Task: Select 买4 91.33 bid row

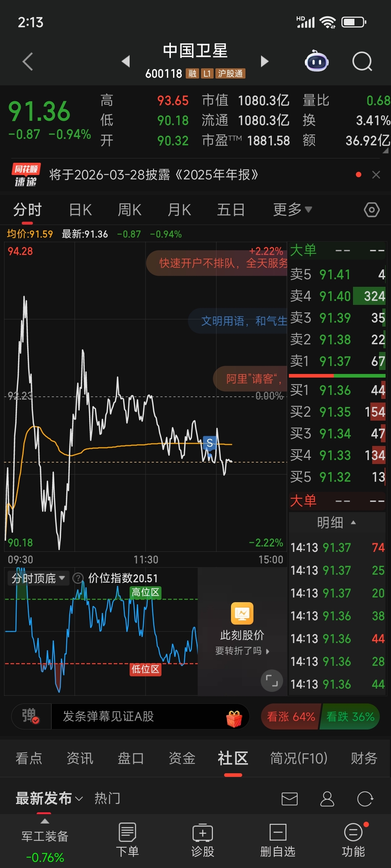Action: pos(337,455)
